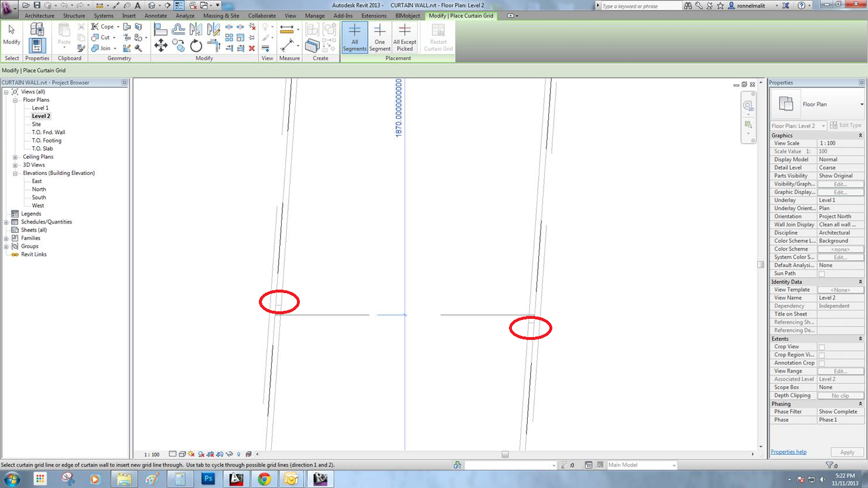Image resolution: width=868 pixels, height=488 pixels.
Task: Switch to the Massing & Site tab
Action: click(x=221, y=16)
